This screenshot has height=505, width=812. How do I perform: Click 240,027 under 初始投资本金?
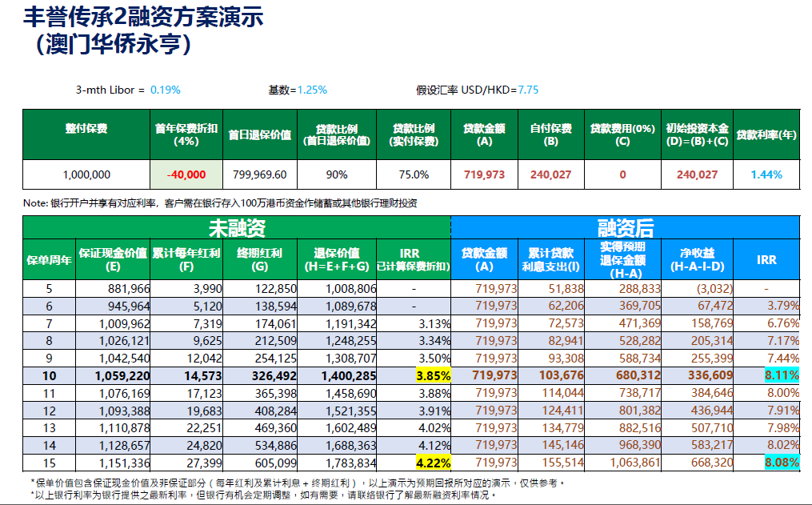point(697,175)
